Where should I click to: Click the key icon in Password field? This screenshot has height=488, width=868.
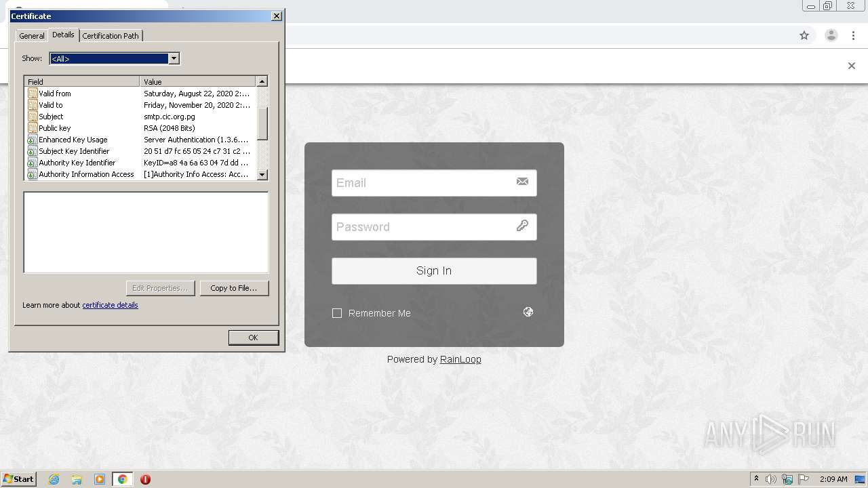pos(522,226)
